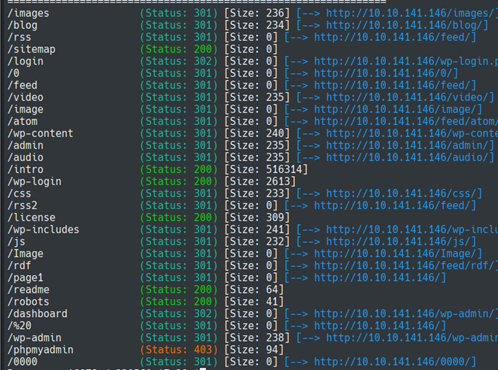Image resolution: width=498 pixels, height=370 pixels.
Task: Click the /wp-admin path entry
Action: pyautogui.click(x=34, y=337)
